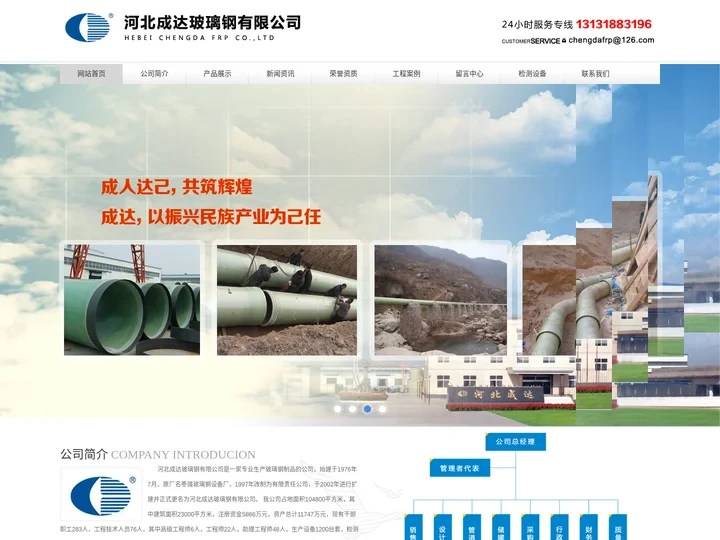
Task: Select the fourth banner slide dot
Action: point(382,409)
